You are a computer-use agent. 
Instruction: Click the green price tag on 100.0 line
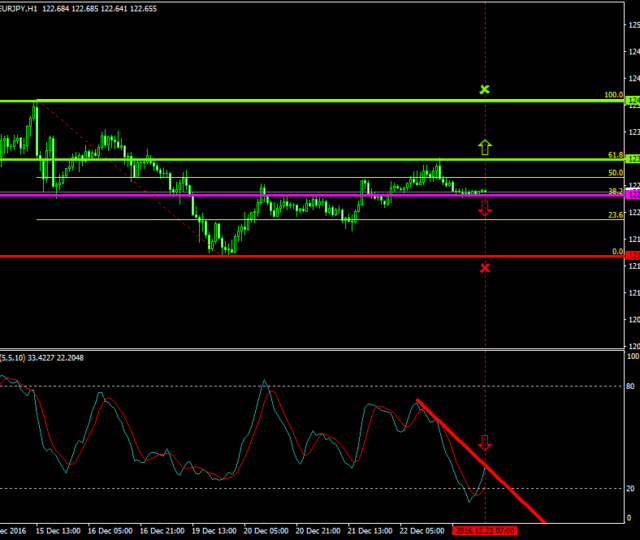pos(632,101)
